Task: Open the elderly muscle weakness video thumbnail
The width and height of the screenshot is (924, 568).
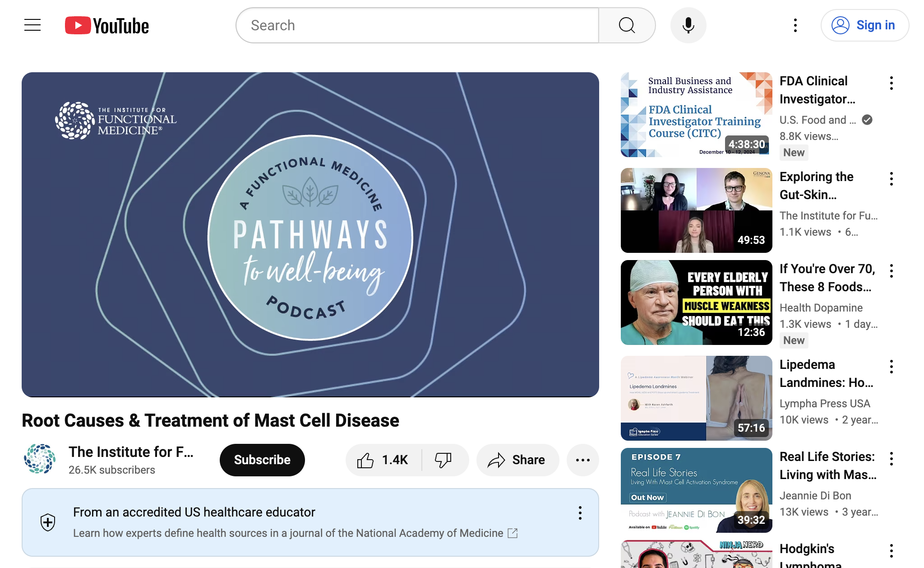Action: [x=696, y=303]
